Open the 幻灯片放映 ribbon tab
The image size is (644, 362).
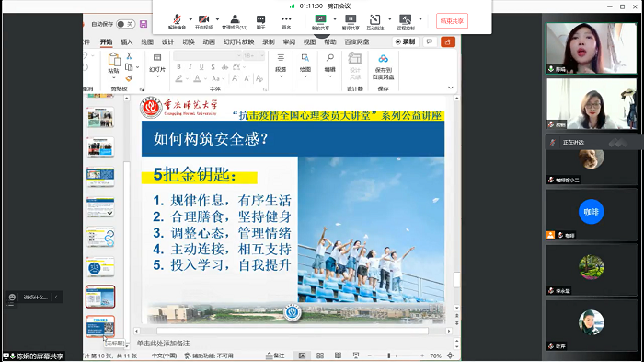pyautogui.click(x=238, y=42)
